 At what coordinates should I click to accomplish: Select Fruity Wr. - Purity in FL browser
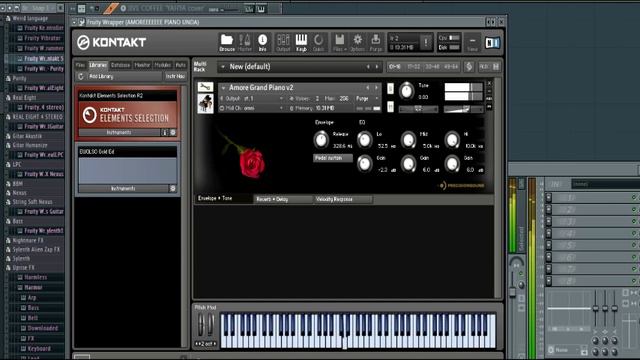(x=44, y=69)
